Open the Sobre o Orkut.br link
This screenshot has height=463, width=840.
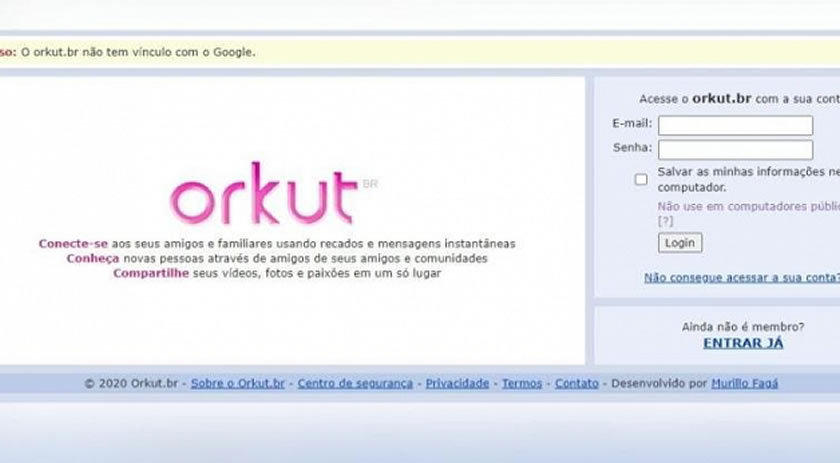click(x=238, y=384)
